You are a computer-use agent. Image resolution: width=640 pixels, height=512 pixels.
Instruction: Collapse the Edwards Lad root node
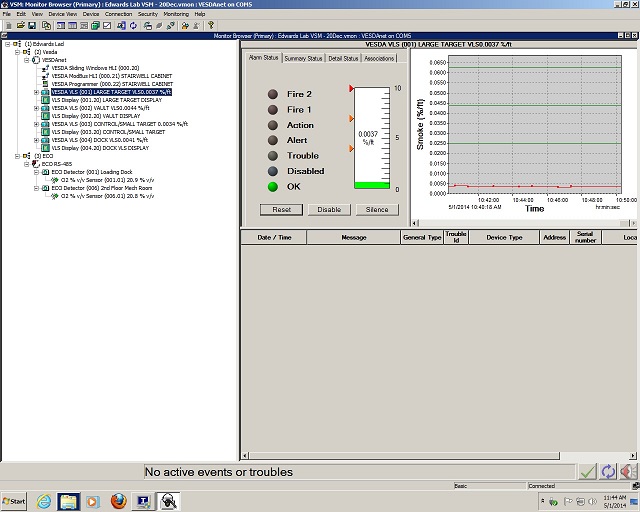click(x=7, y=44)
